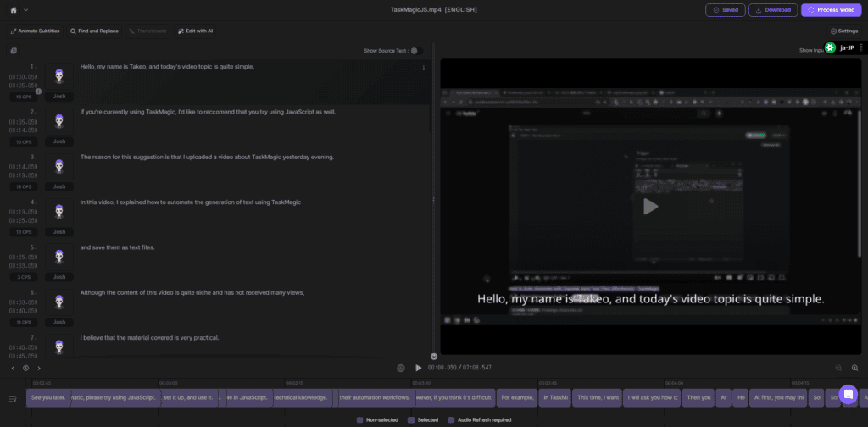
Task: Click the stacked layers icon above subtitle list
Action: (x=14, y=51)
